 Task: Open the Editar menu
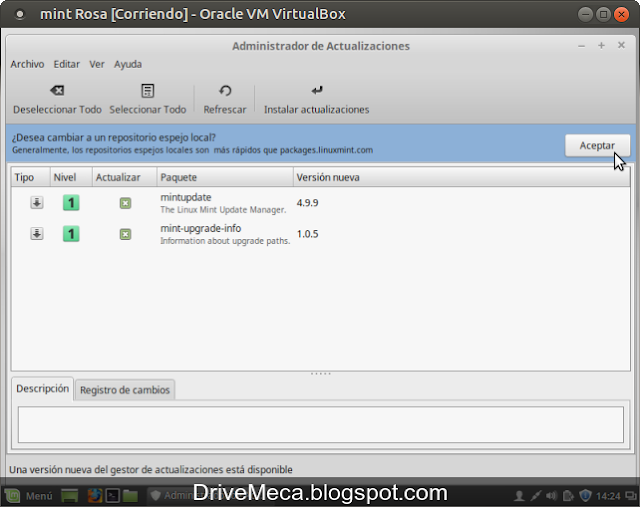click(67, 64)
